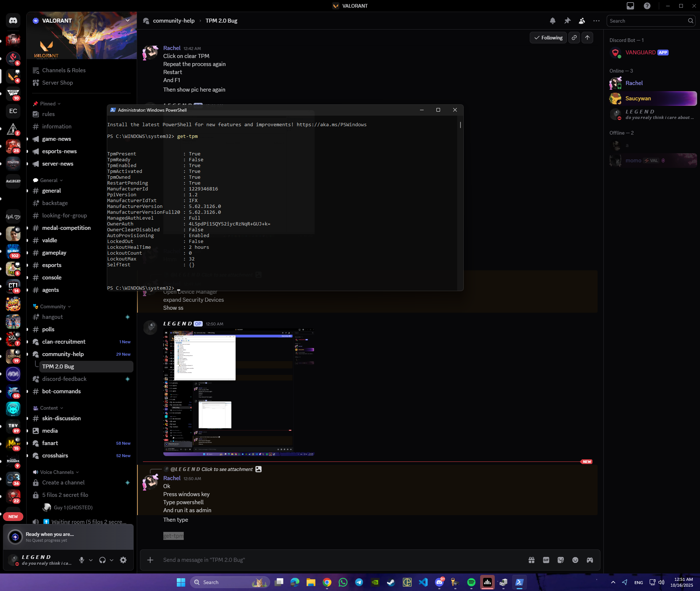Collapse the Voice Channels category

57,472
